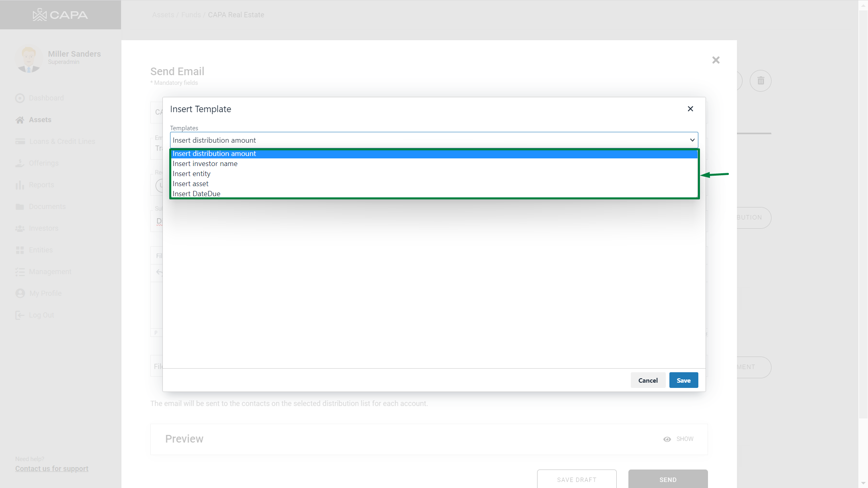Toggle the Preview SHOW eye icon
This screenshot has width=868, height=488.
[667, 439]
